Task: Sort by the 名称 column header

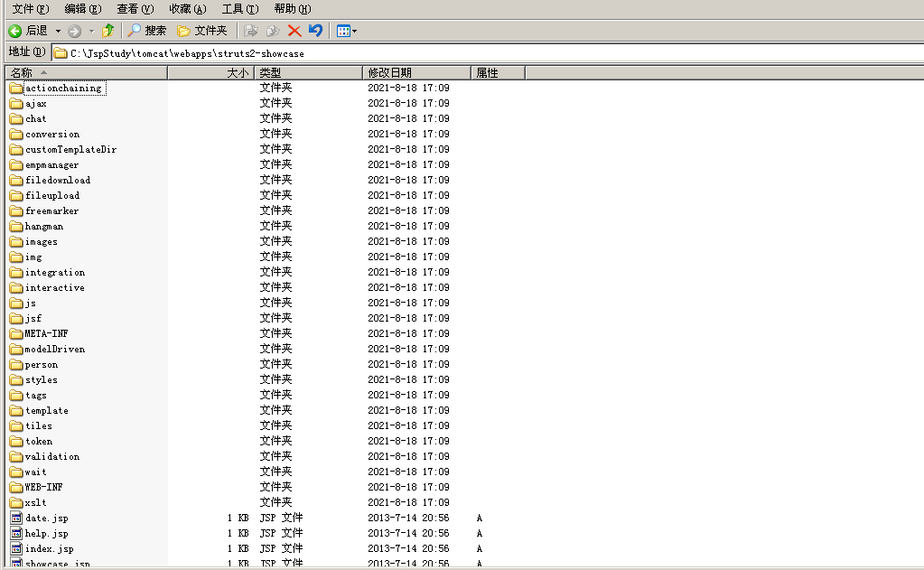Action: (86, 72)
